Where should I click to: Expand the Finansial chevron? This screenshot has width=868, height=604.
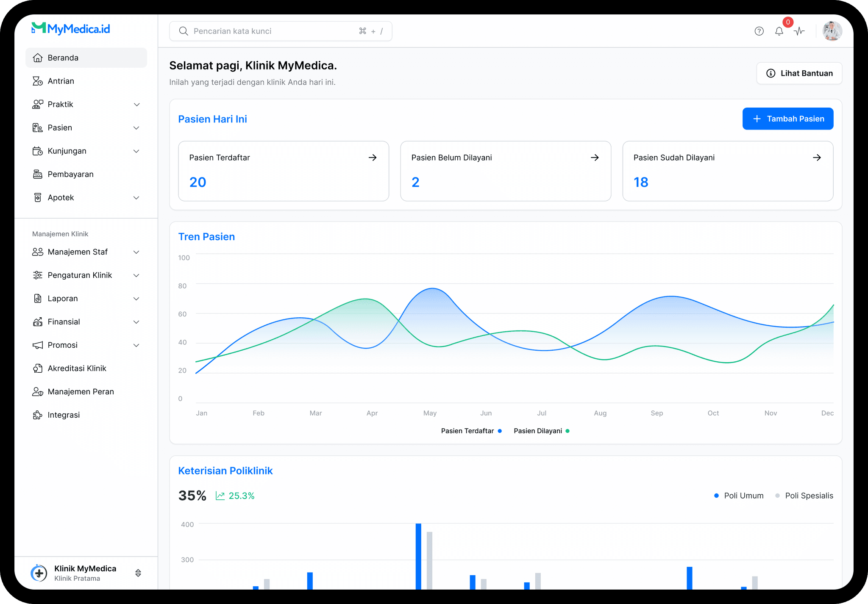[136, 321]
